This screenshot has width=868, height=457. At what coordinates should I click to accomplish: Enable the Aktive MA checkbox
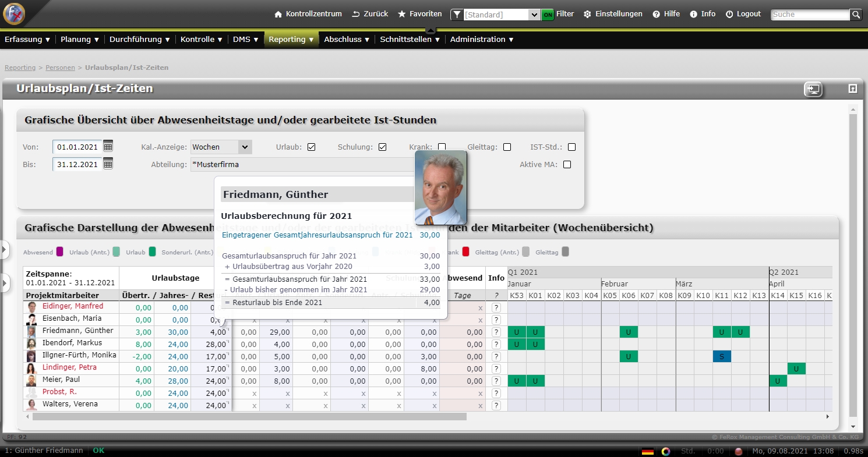[567, 165]
